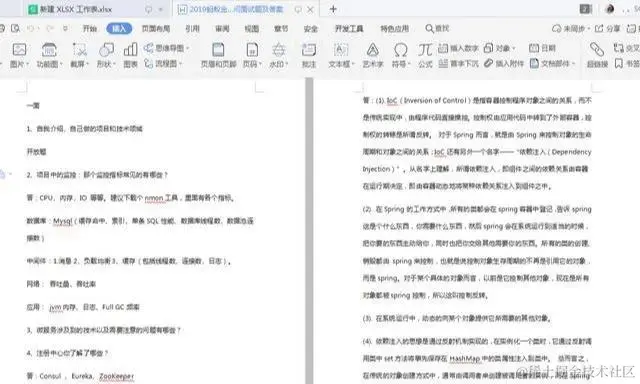Screen dimensions: 640x384
Task: Click the 超链接 hyperlink chain icon
Action: (597, 50)
